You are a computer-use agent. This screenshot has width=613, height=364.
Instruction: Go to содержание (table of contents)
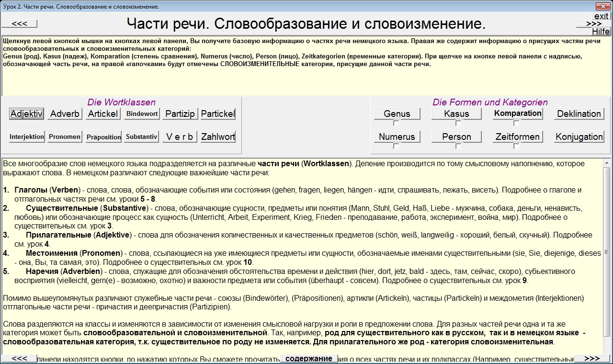click(308, 359)
